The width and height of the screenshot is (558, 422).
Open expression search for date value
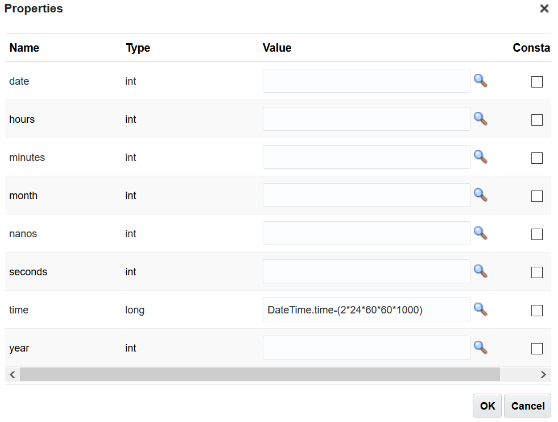pos(480,81)
